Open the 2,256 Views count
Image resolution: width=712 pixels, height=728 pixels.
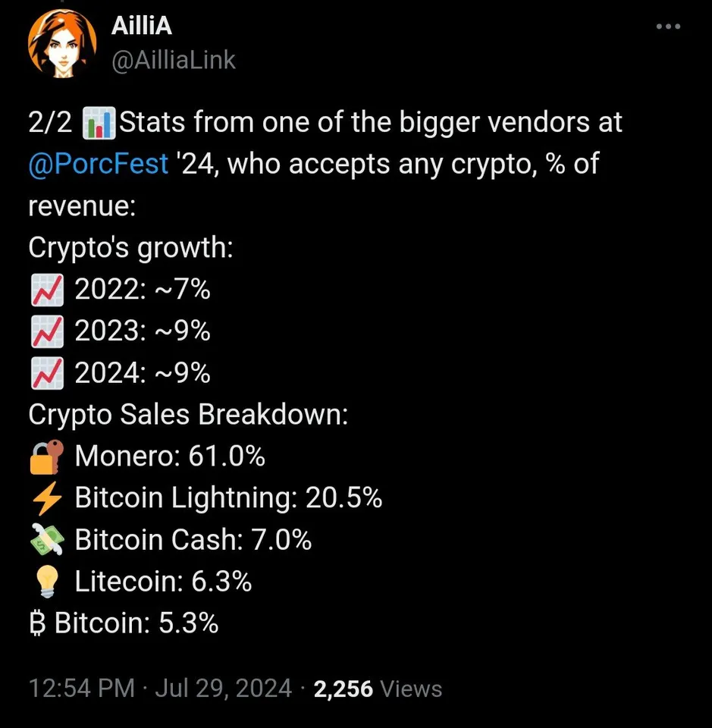coord(377,689)
